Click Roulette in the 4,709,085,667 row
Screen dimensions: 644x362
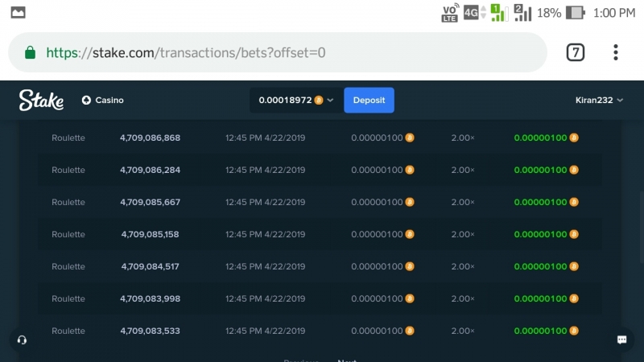(68, 202)
